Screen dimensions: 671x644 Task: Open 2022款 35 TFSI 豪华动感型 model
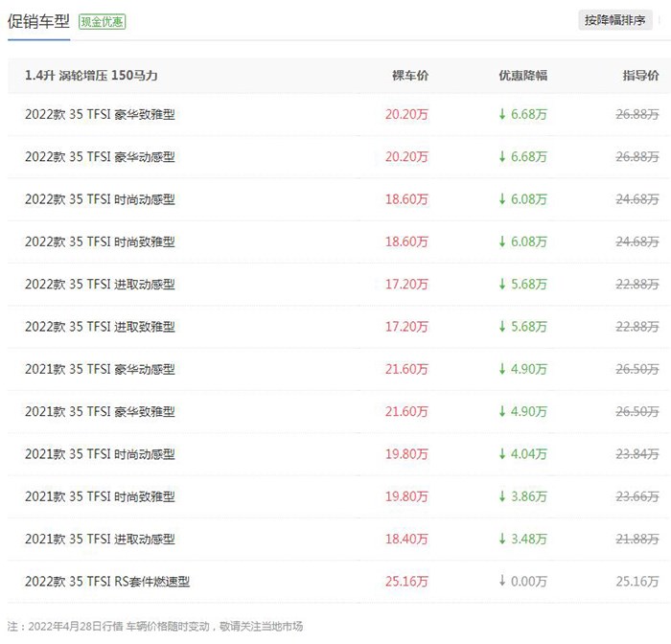pos(100,156)
